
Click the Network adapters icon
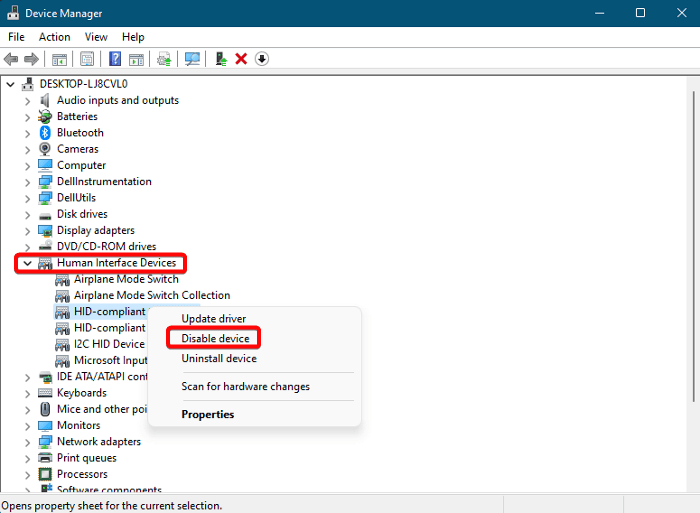[45, 442]
